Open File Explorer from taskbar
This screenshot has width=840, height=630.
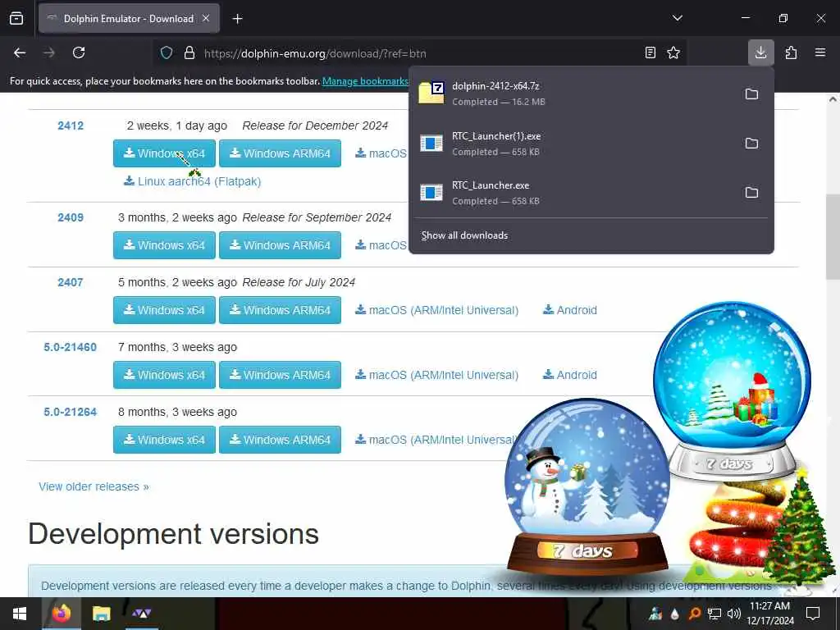101,614
